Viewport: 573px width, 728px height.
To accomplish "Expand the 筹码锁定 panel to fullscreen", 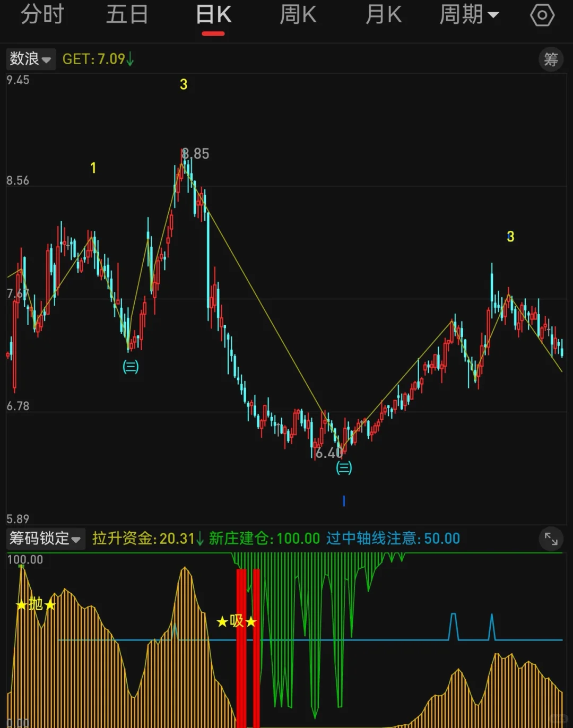I will [551, 538].
